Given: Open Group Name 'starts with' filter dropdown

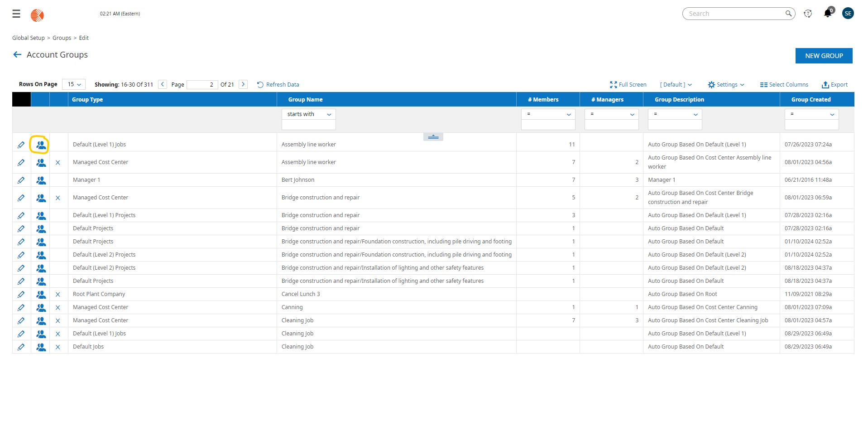Looking at the screenshot, I should point(309,114).
